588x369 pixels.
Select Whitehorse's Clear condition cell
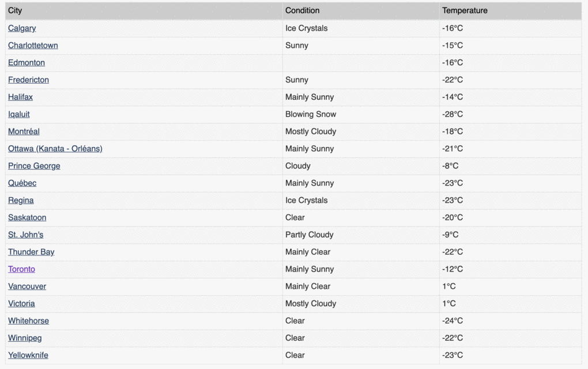tap(361, 321)
